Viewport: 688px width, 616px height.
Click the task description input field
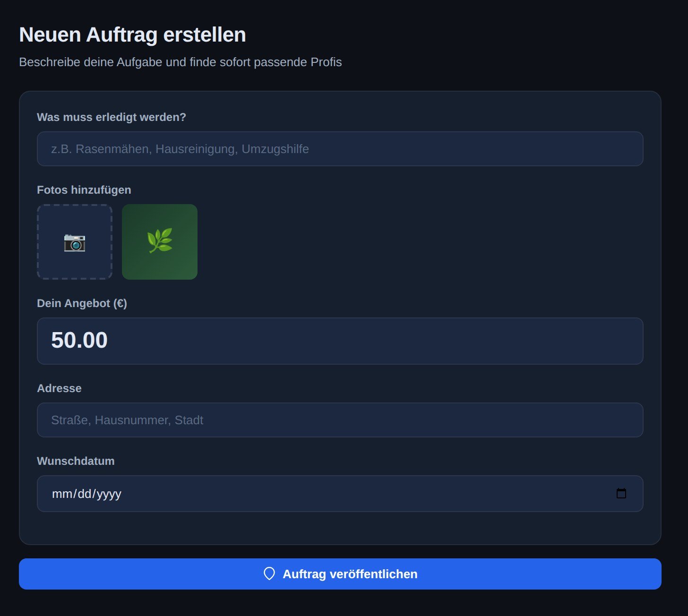coord(340,149)
